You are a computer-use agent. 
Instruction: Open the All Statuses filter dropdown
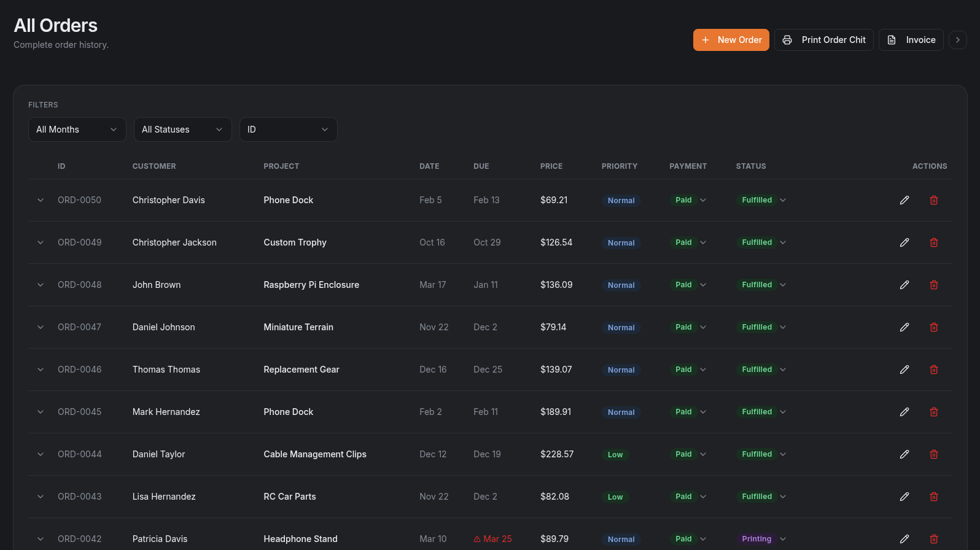(182, 130)
